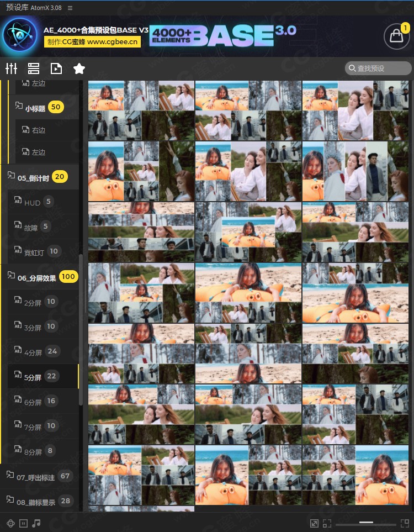Select first preset thumbnail in the top row
414x532 pixels.
click(x=141, y=110)
